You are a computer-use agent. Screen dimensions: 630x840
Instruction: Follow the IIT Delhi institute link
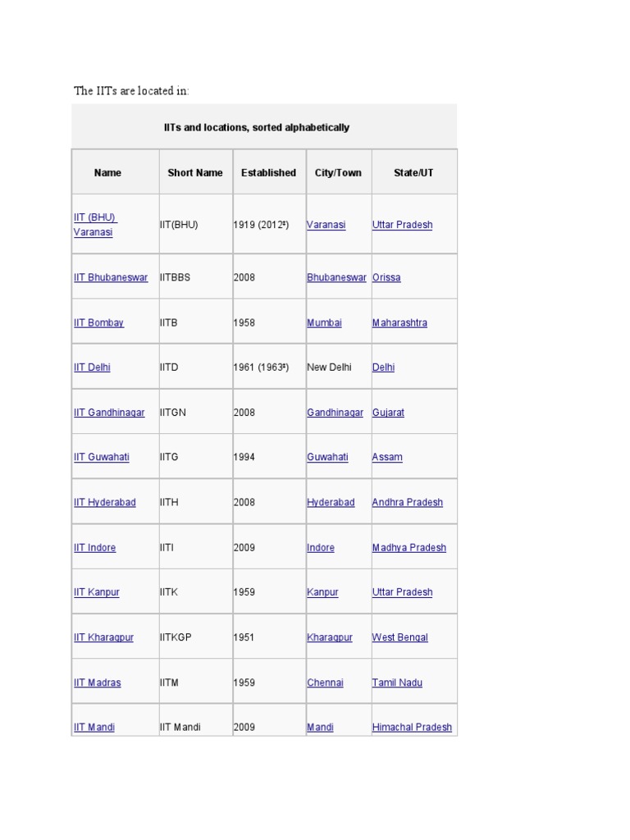point(92,367)
